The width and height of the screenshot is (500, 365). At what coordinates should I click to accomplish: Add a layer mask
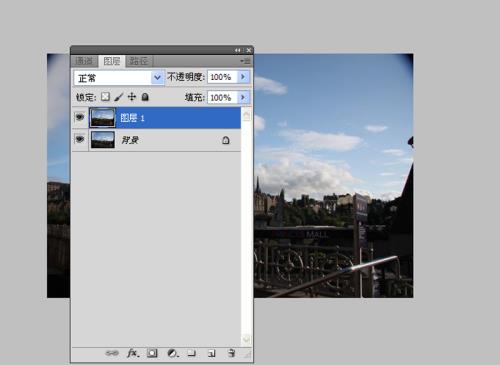(152, 353)
